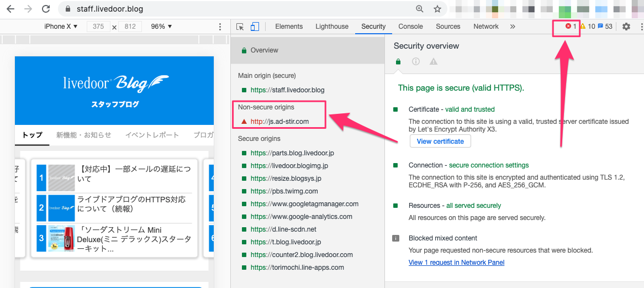Viewport: 644px width, 288px height.
Task: Click the red error count indicator
Action: click(x=571, y=27)
